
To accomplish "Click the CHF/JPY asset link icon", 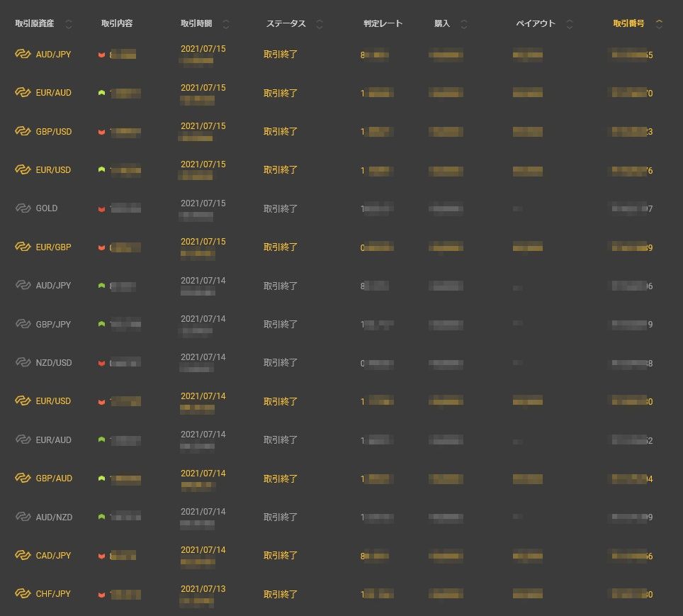I will pos(23,594).
